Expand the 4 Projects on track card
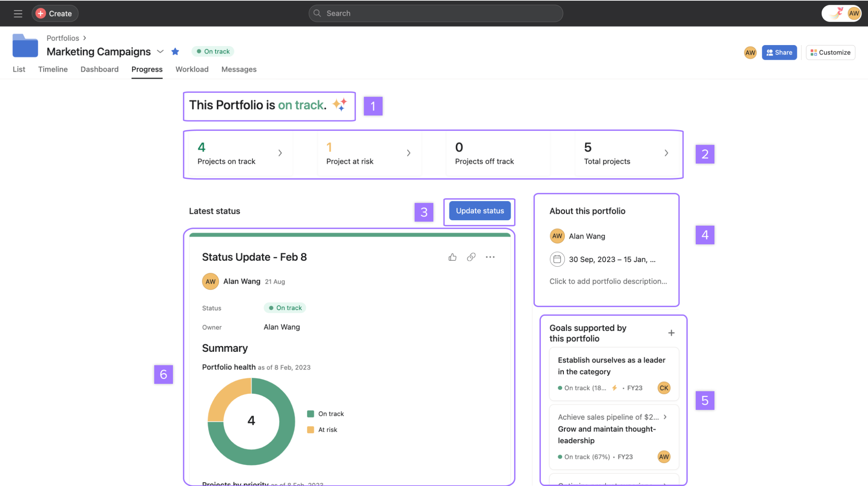Viewport: 868px width, 486px height. (x=280, y=153)
